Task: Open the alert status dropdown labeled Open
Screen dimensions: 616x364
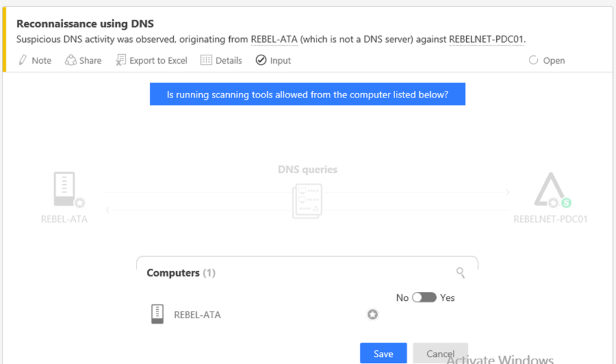Action: [547, 60]
